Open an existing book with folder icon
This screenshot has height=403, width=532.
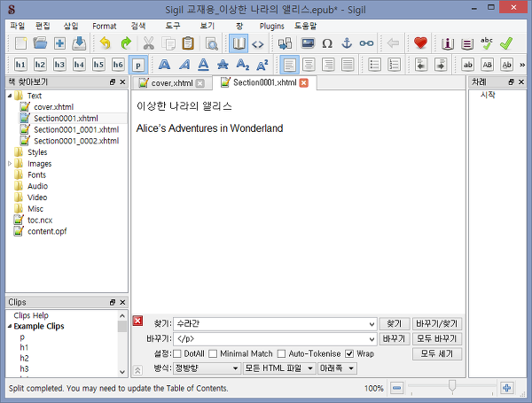coord(40,43)
